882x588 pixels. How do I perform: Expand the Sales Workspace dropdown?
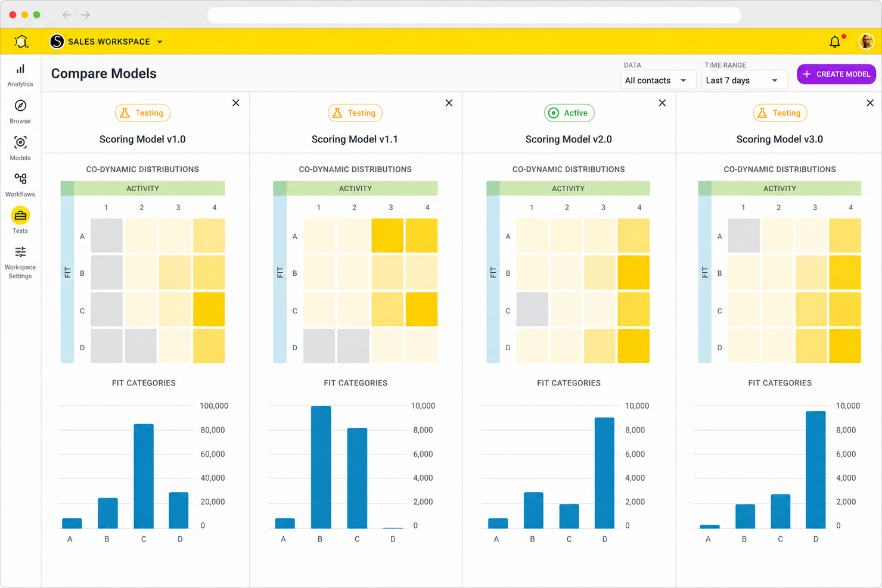pos(160,42)
